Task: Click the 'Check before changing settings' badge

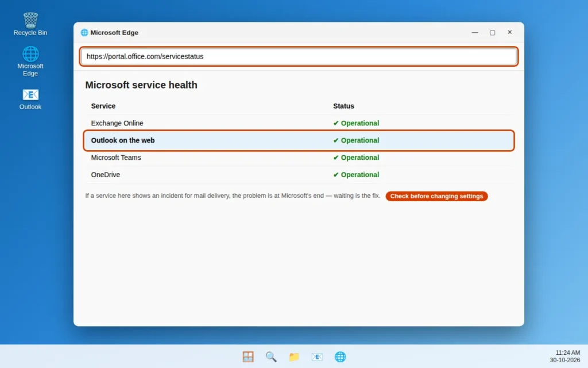Action: pyautogui.click(x=436, y=196)
